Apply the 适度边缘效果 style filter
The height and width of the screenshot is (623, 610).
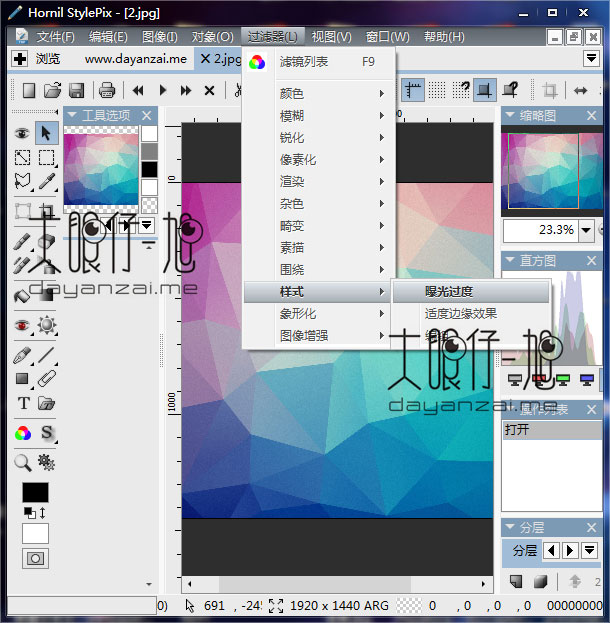click(471, 313)
